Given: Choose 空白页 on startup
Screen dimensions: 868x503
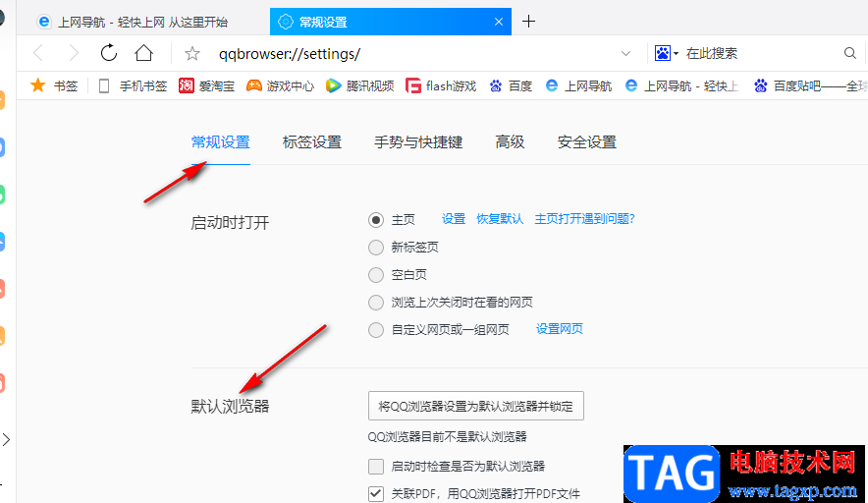Looking at the screenshot, I should coord(376,275).
